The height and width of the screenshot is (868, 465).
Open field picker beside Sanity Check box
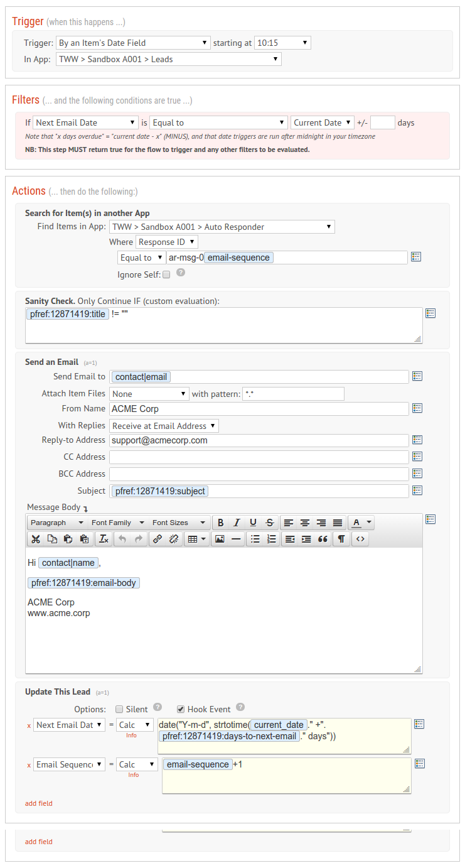430,313
